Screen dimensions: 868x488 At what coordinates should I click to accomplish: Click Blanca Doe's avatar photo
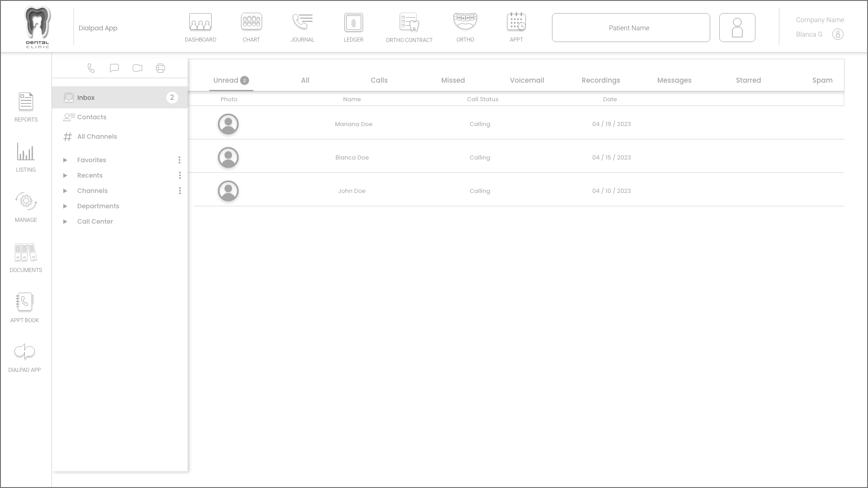click(228, 158)
